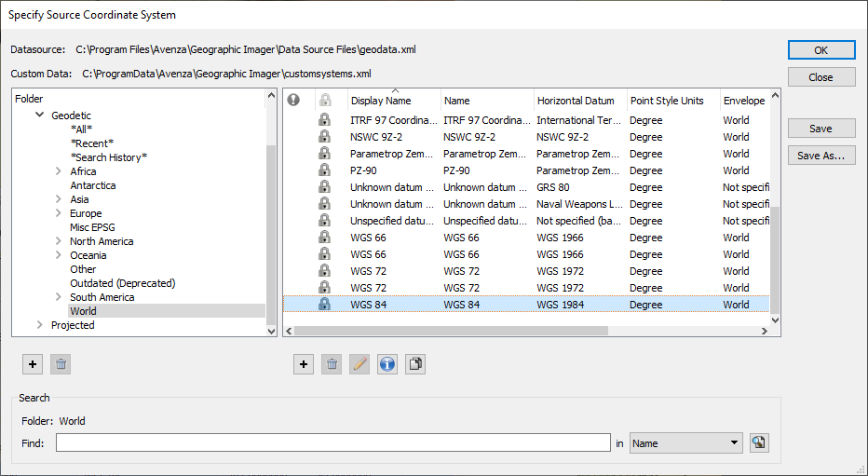Click in the Find text field
Screen dimensions: 868x476
[333, 442]
